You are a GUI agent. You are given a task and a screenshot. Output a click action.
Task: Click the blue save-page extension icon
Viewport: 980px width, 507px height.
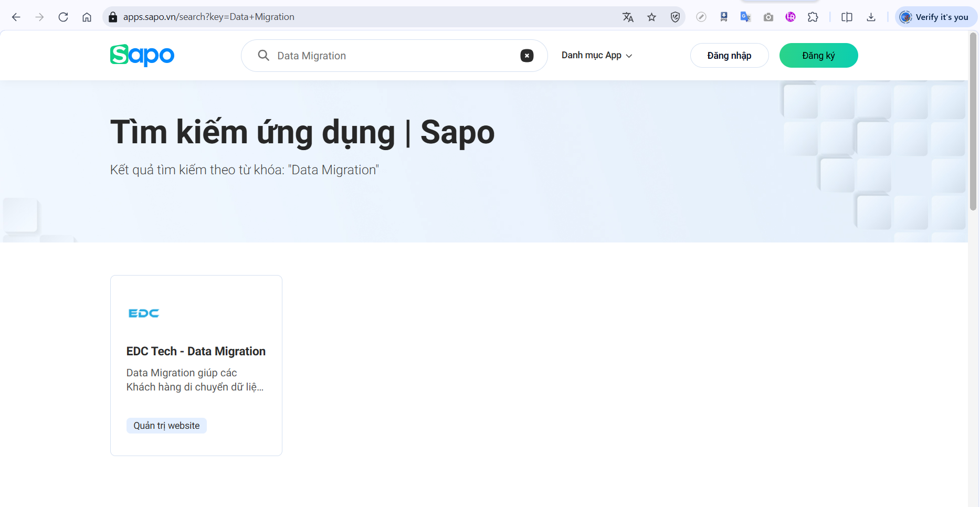pos(724,17)
